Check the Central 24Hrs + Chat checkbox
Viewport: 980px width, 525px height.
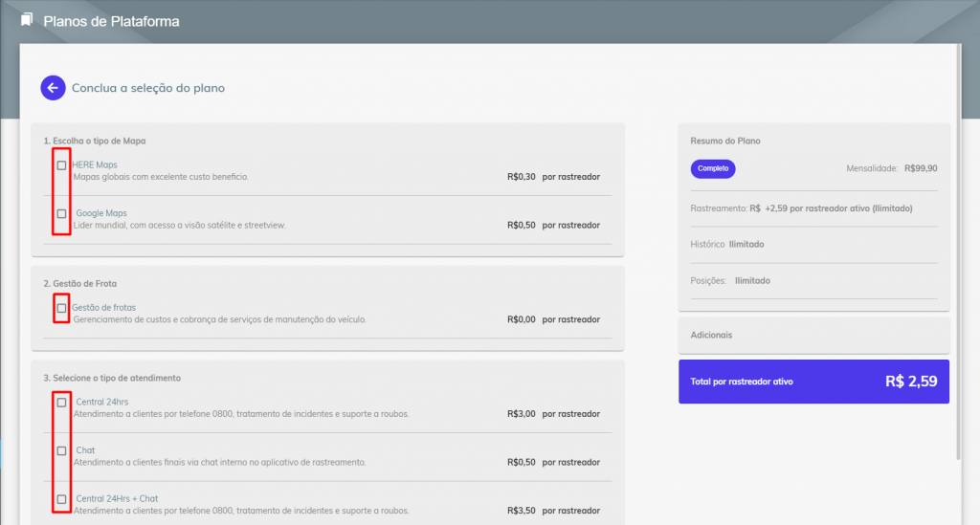pyautogui.click(x=61, y=499)
